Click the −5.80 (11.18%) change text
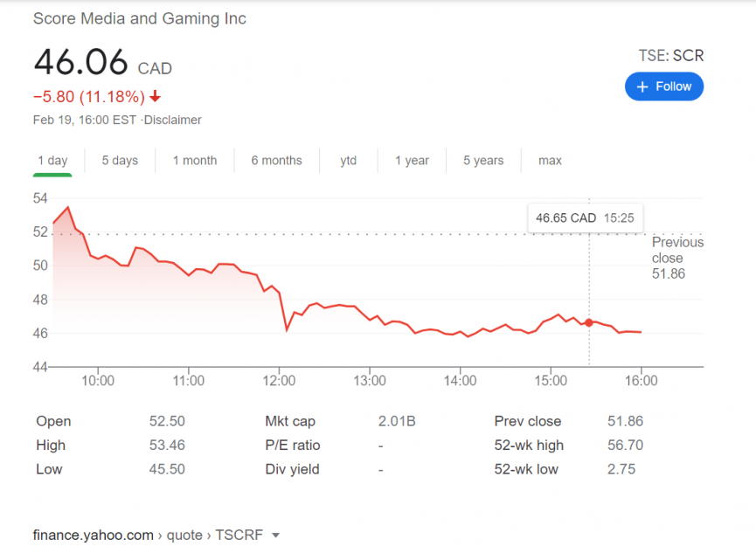The width and height of the screenshot is (756, 546). (89, 97)
